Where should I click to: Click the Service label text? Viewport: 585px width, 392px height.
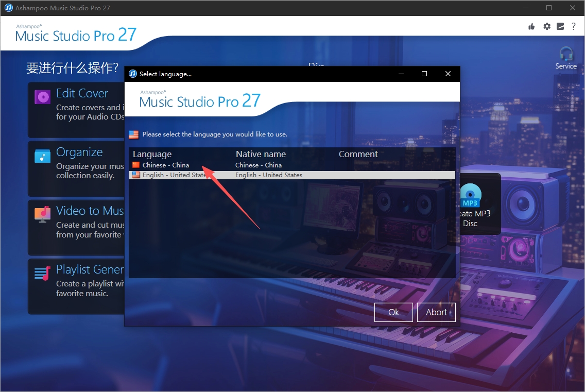point(566,66)
